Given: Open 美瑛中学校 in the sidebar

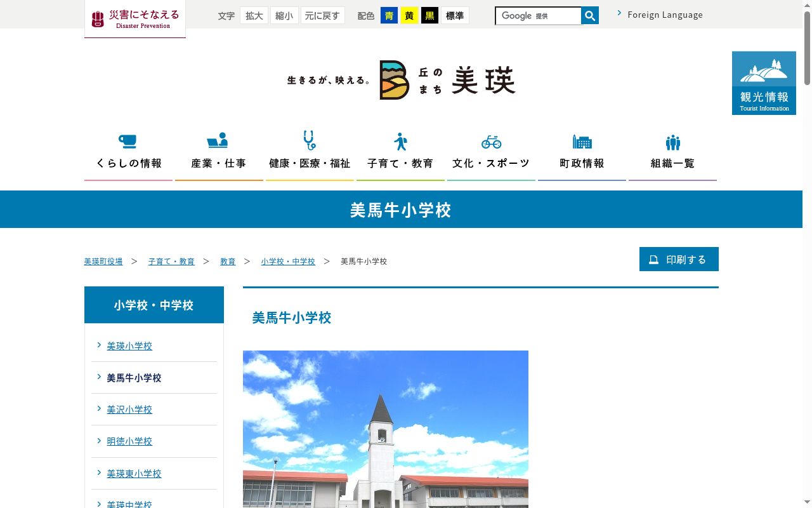Looking at the screenshot, I should click(x=129, y=504).
